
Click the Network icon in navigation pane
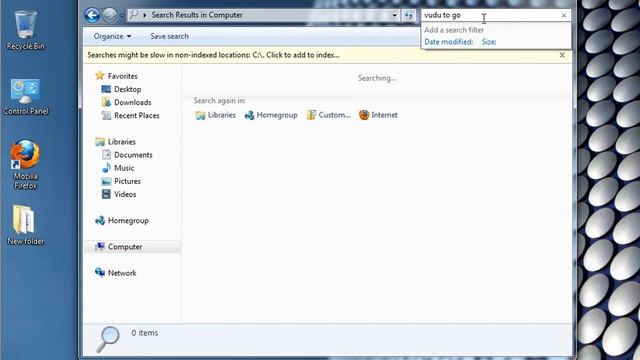(100, 273)
